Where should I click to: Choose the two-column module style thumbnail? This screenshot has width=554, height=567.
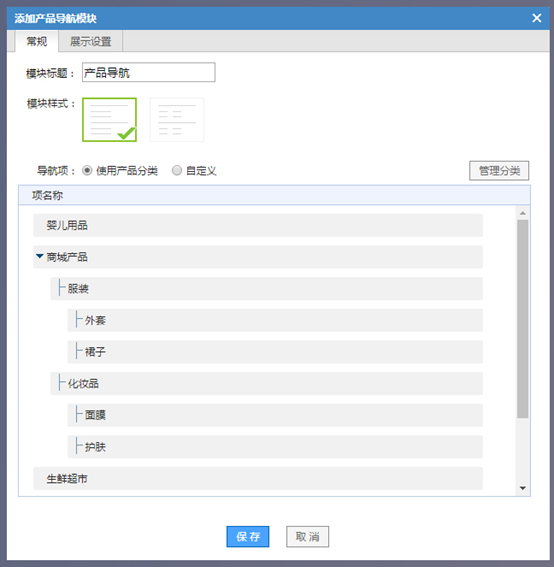point(177,120)
